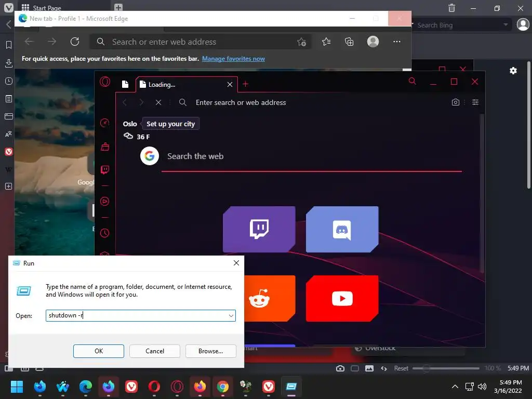Open the Opera GX main menu
Viewport: 532px width, 399px height.
105,82
